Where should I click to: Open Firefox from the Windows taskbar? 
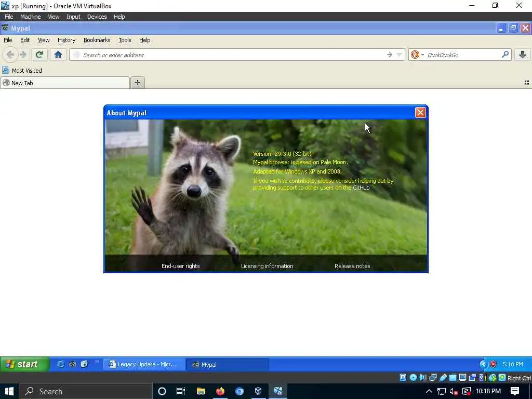click(220, 391)
